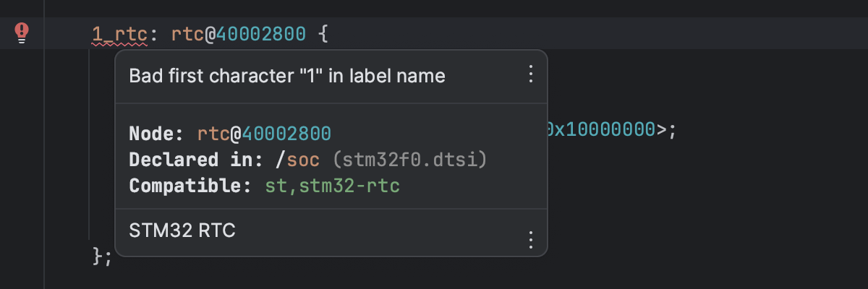Click the 40002800 address in the popup

286,134
